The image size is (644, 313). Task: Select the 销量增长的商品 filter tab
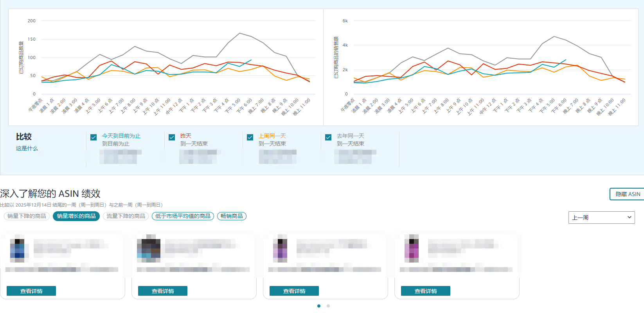click(x=76, y=216)
